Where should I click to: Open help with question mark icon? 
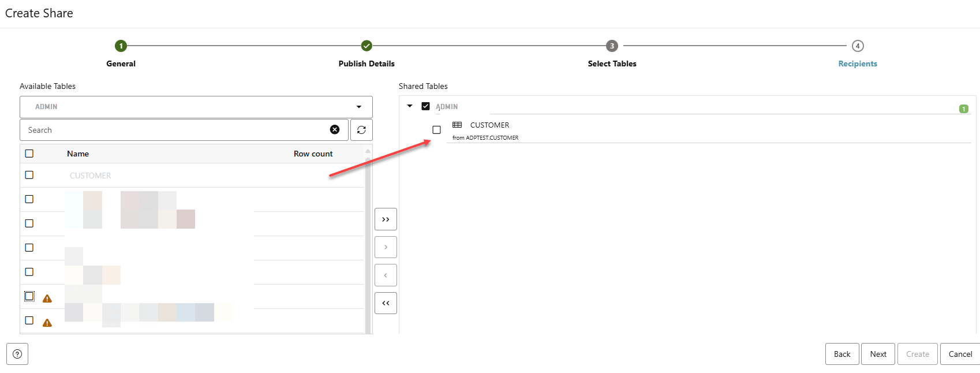pyautogui.click(x=17, y=354)
